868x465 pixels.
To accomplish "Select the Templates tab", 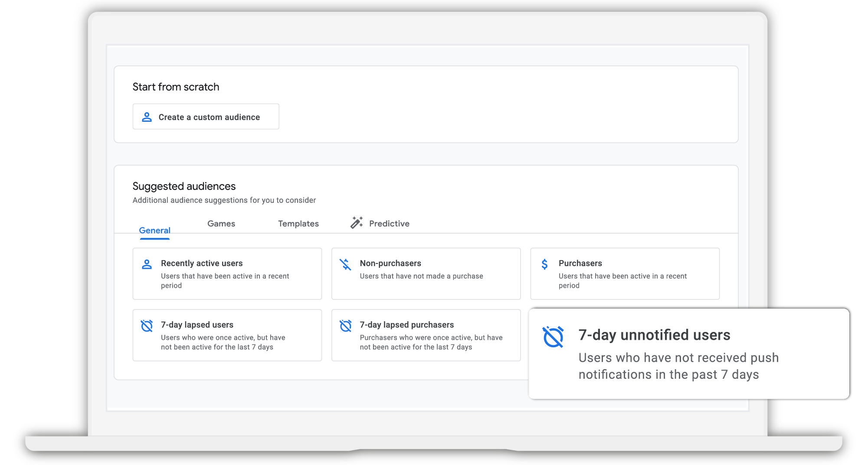I will coord(298,224).
